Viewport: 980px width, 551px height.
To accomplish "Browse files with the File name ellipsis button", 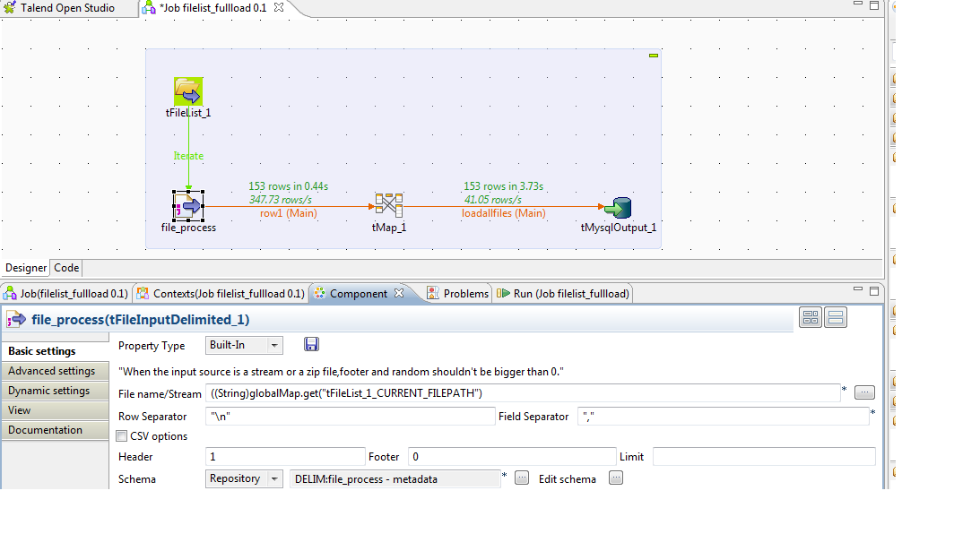I will point(863,392).
